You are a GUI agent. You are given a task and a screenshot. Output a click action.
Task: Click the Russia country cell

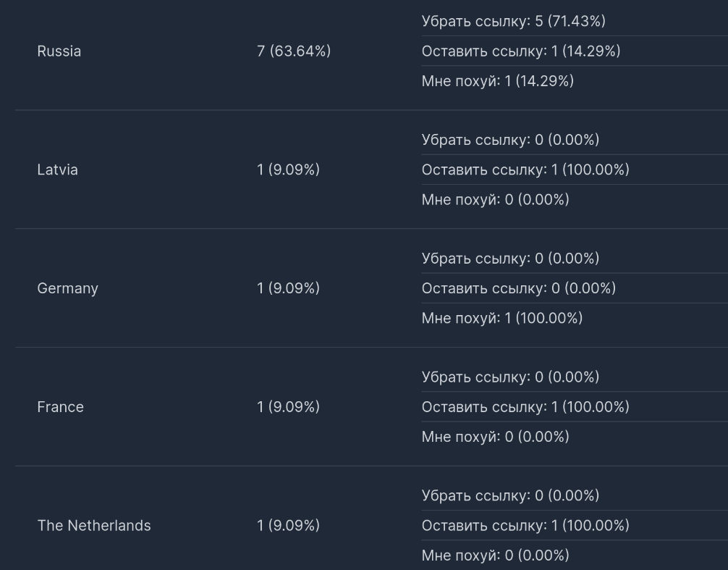click(x=59, y=51)
